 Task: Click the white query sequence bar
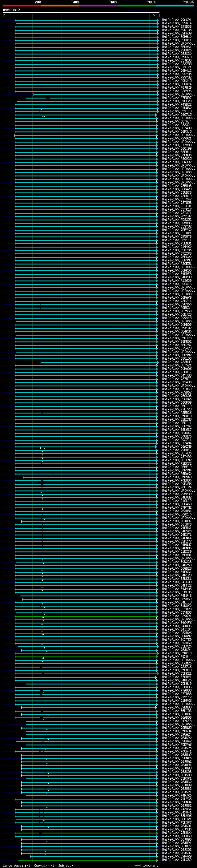[x=81, y=12]
